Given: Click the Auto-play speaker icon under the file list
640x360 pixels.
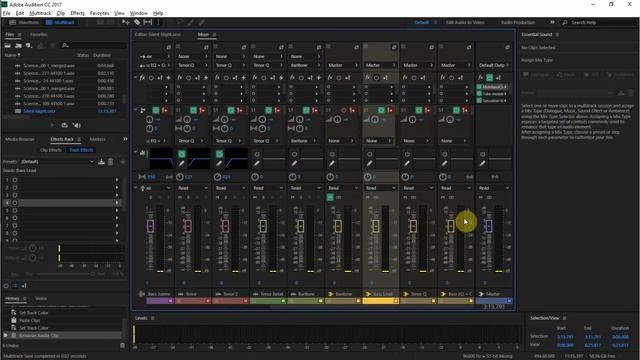Looking at the screenshot, I should tap(77, 125).
